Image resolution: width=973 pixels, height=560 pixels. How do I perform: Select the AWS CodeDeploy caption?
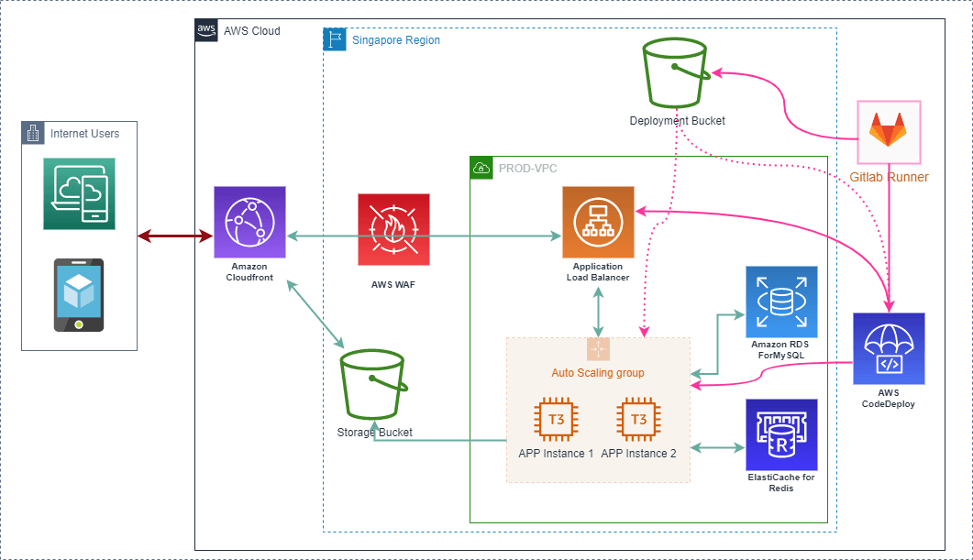pos(889,398)
